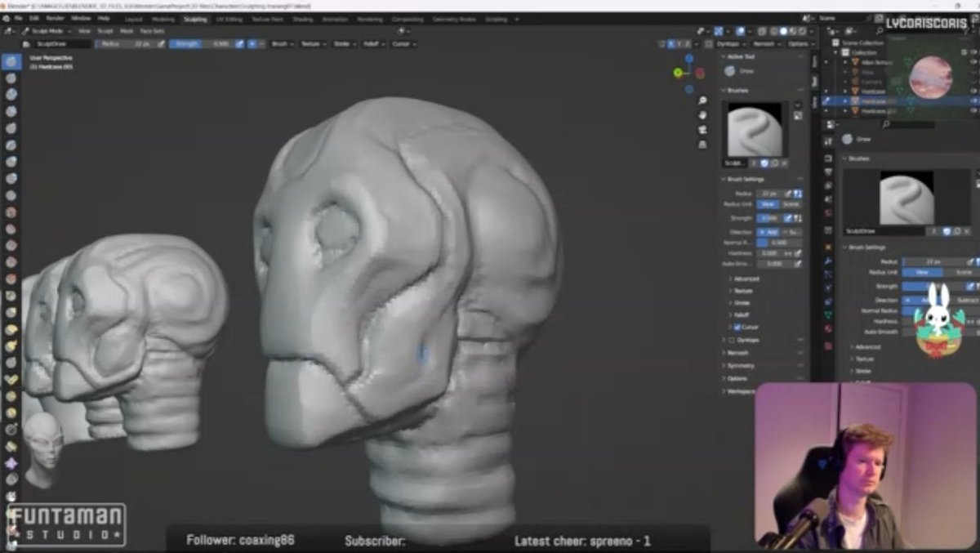Open sidebar Tool vertical tab
Viewport: 980px width, 553px height.
click(815, 80)
